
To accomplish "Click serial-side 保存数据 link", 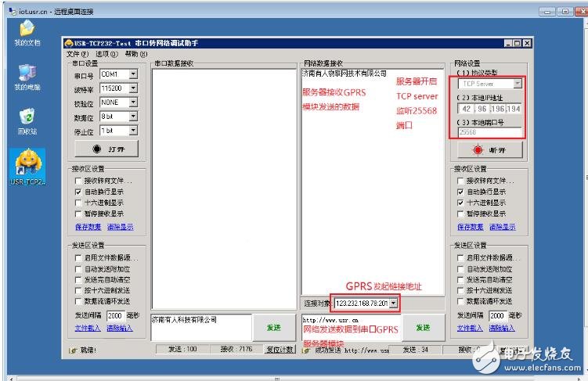I will coord(88,227).
